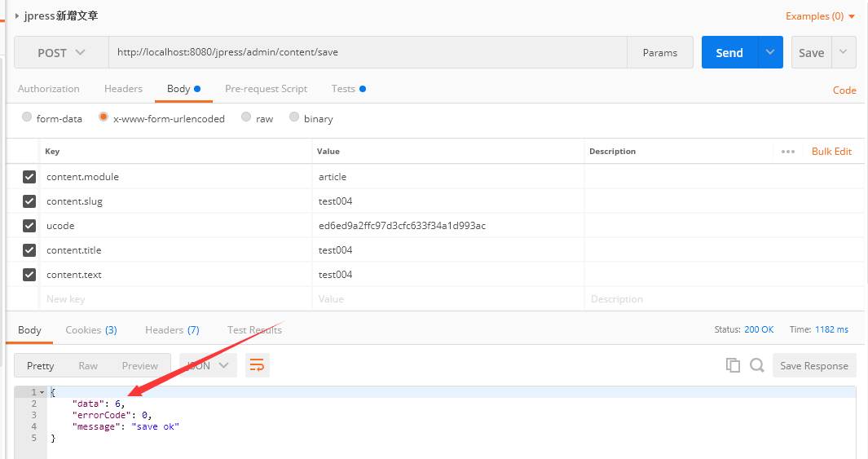Open the Params editor
868x459 pixels.
coord(660,53)
